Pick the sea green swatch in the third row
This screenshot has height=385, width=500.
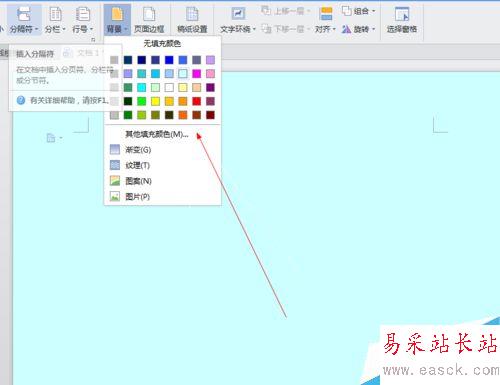pos(128,87)
